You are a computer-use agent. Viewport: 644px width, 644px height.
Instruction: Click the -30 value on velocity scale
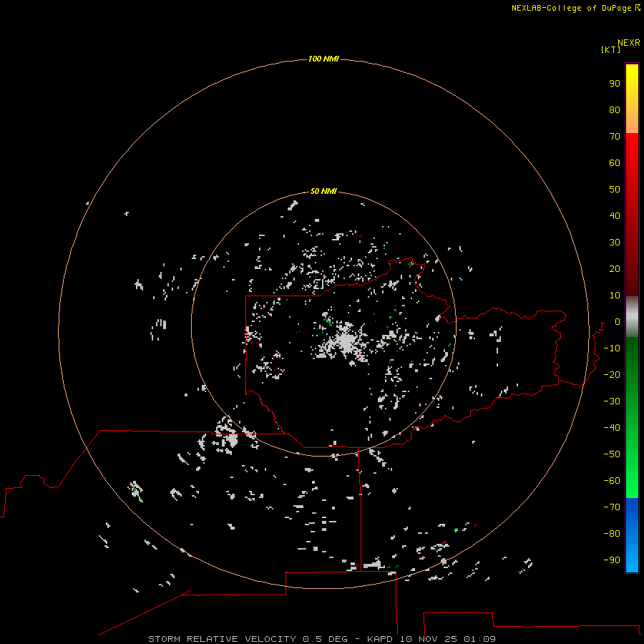[612, 401]
